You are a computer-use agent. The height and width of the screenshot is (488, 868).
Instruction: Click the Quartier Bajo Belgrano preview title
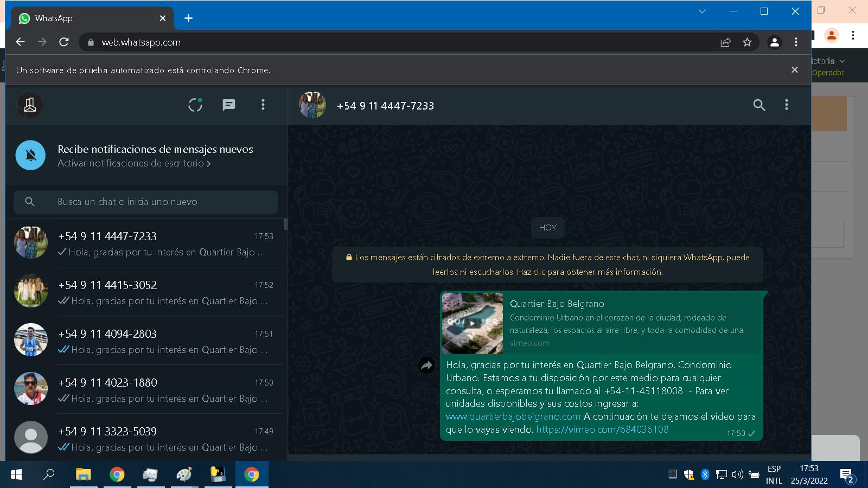[x=557, y=304]
